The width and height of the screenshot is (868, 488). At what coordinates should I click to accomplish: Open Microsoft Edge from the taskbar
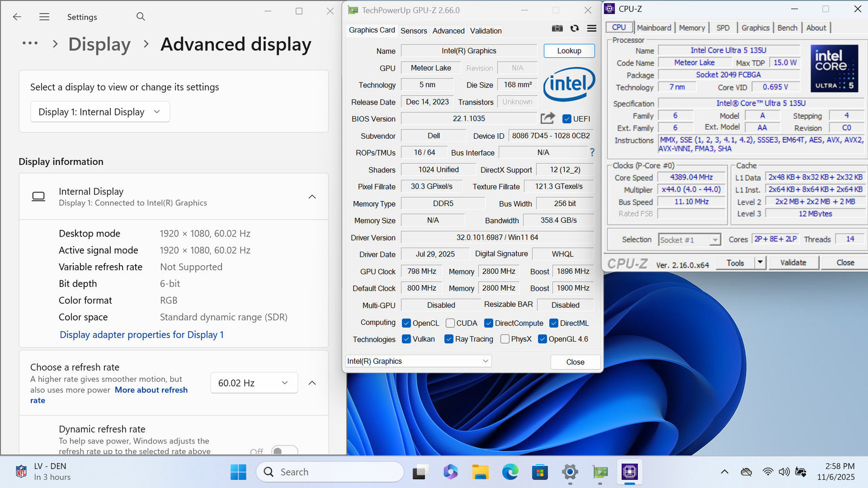510,472
